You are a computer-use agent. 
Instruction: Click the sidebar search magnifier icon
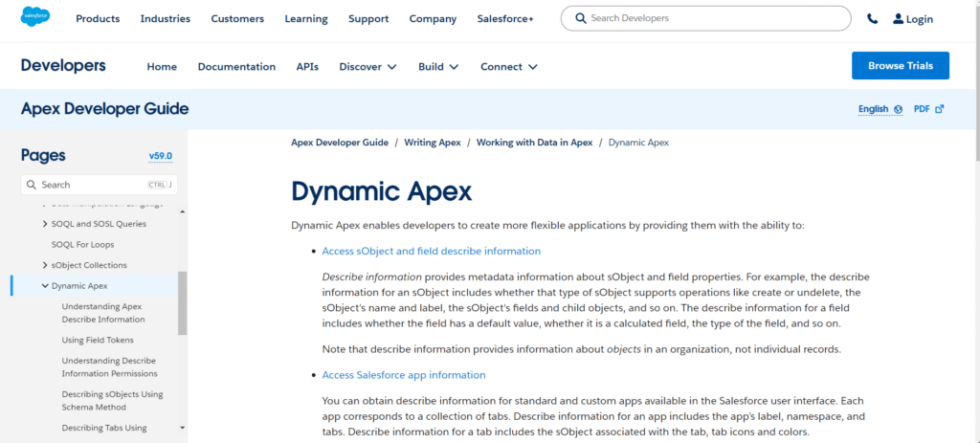click(x=32, y=185)
